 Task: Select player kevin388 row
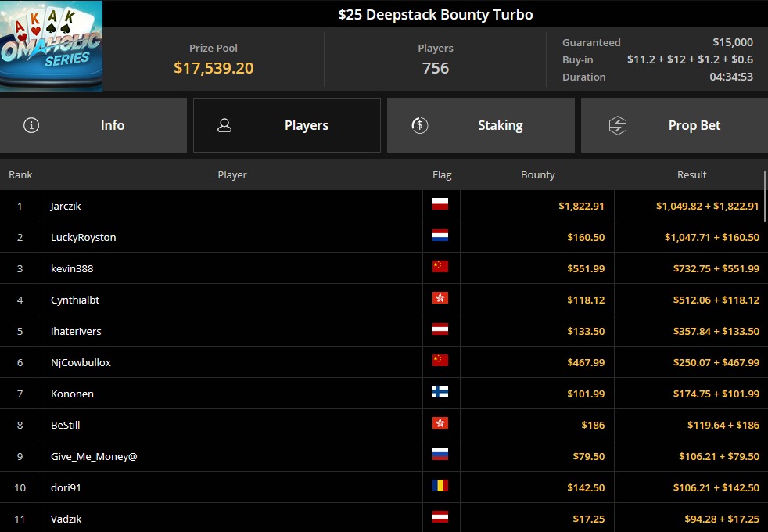tap(384, 268)
